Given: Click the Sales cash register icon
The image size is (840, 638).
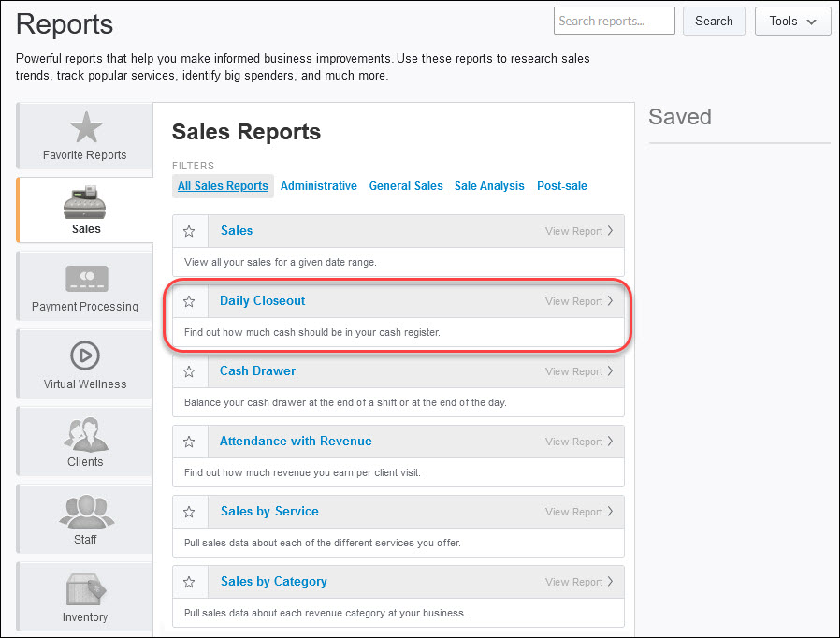Looking at the screenshot, I should (x=85, y=202).
